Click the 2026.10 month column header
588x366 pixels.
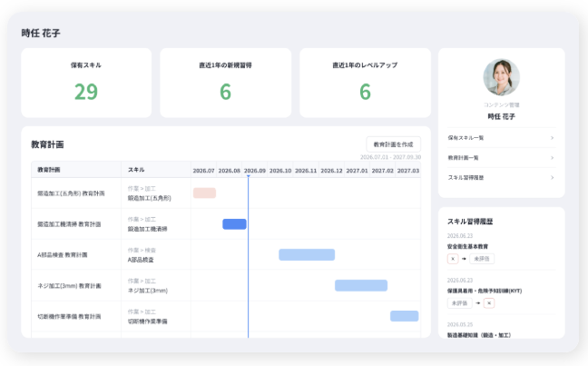click(x=280, y=171)
